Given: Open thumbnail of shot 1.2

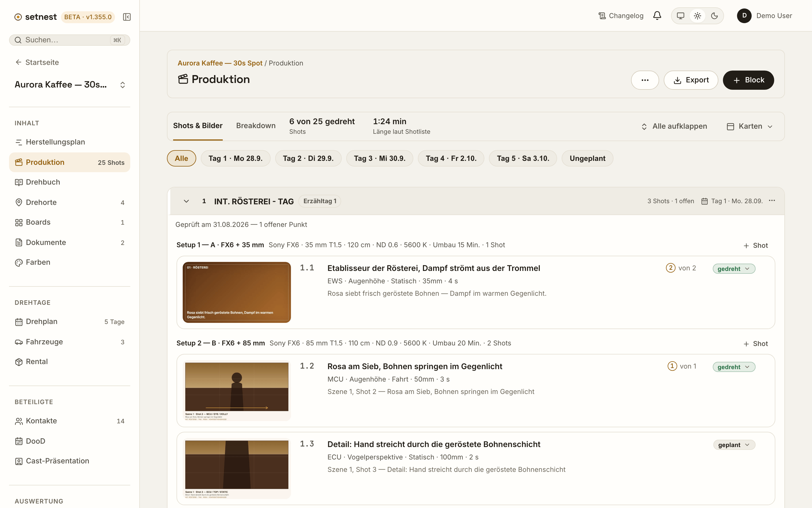Looking at the screenshot, I should click(237, 391).
